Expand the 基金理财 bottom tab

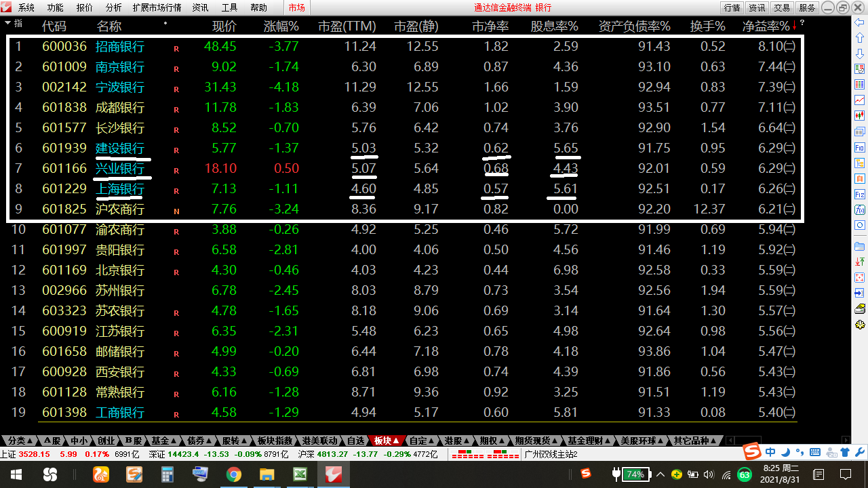(x=589, y=441)
